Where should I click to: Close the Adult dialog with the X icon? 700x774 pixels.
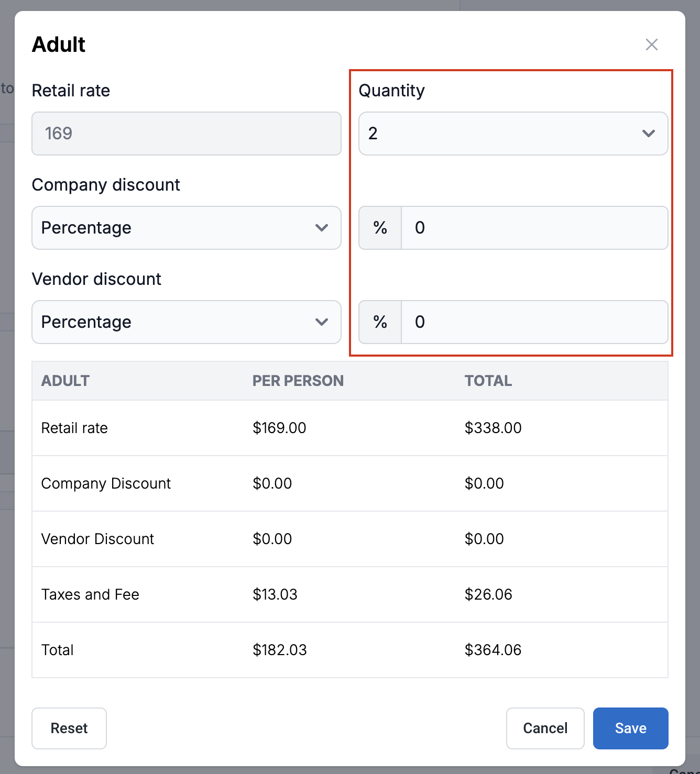coord(651,45)
